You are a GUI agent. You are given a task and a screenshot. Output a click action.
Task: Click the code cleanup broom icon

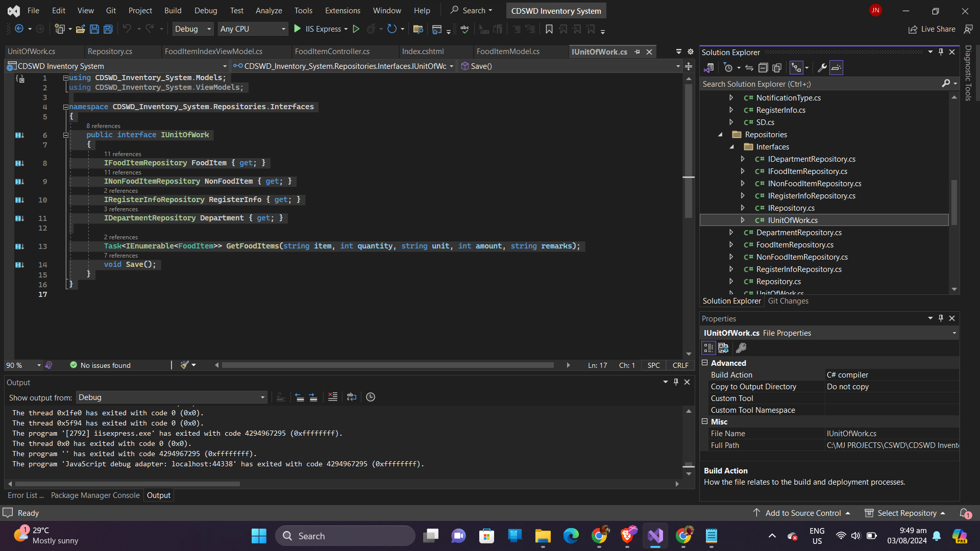[185, 365]
